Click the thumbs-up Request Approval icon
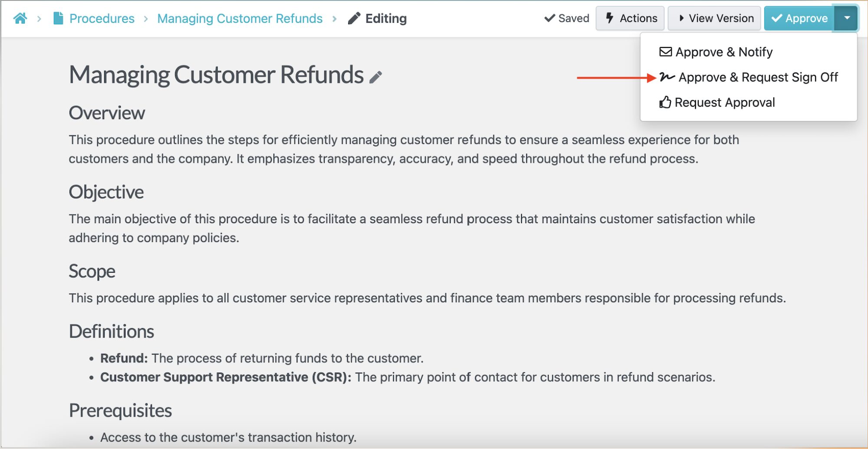 point(665,102)
